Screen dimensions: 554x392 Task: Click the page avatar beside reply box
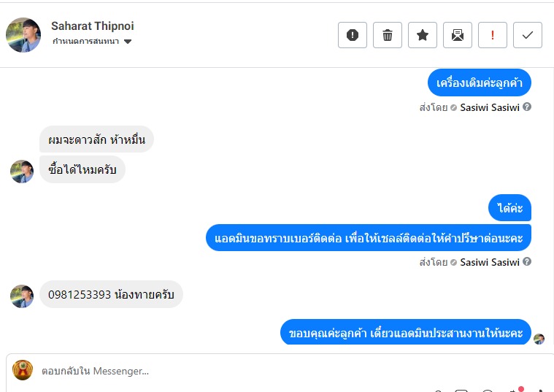click(x=23, y=370)
